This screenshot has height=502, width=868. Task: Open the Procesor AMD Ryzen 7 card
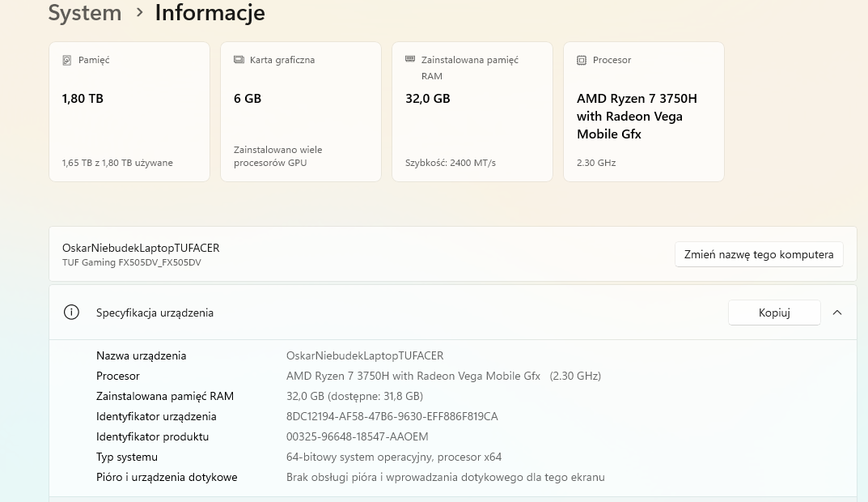click(644, 112)
